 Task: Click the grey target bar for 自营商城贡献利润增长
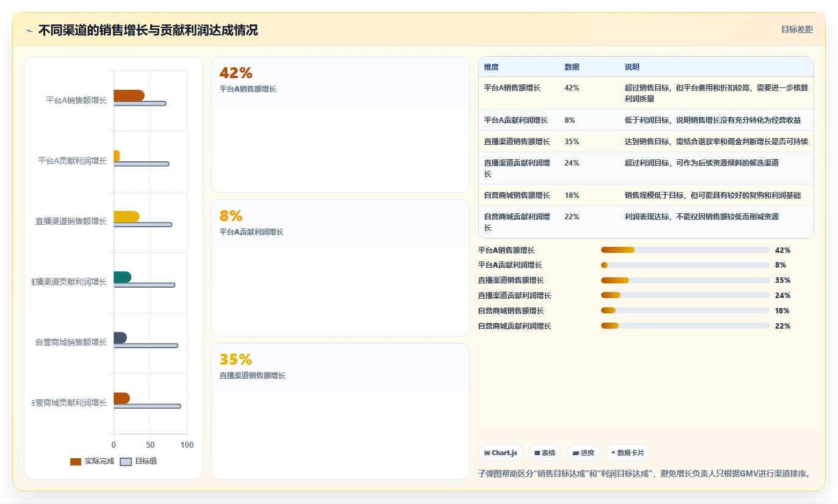[147, 406]
